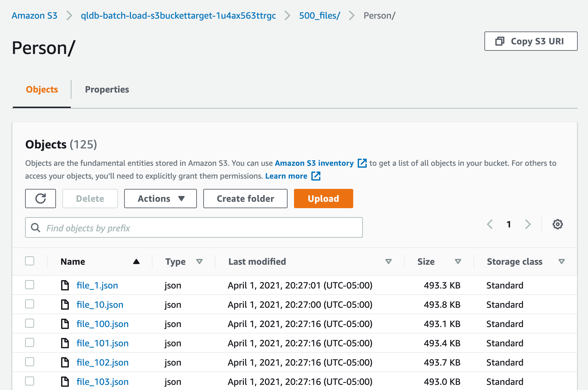This screenshot has height=390, width=588.
Task: Open the Amazon S3 inventory link
Action: coord(314,163)
